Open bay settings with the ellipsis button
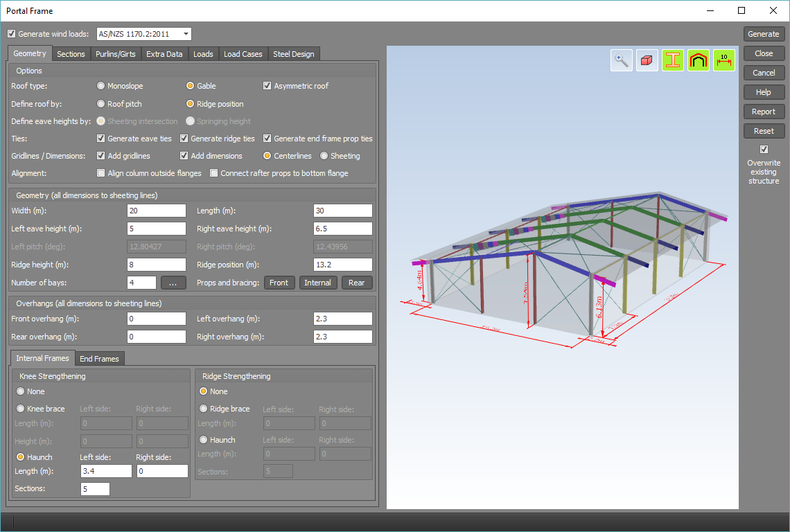 [x=174, y=283]
